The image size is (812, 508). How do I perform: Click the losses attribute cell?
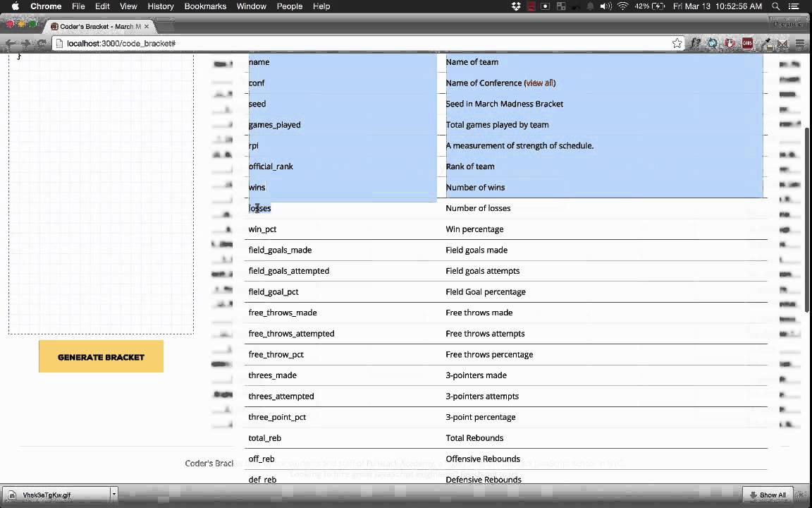pos(259,208)
